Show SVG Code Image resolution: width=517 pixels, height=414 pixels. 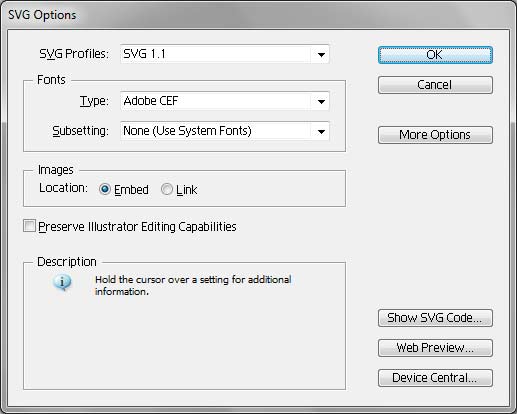coord(435,318)
